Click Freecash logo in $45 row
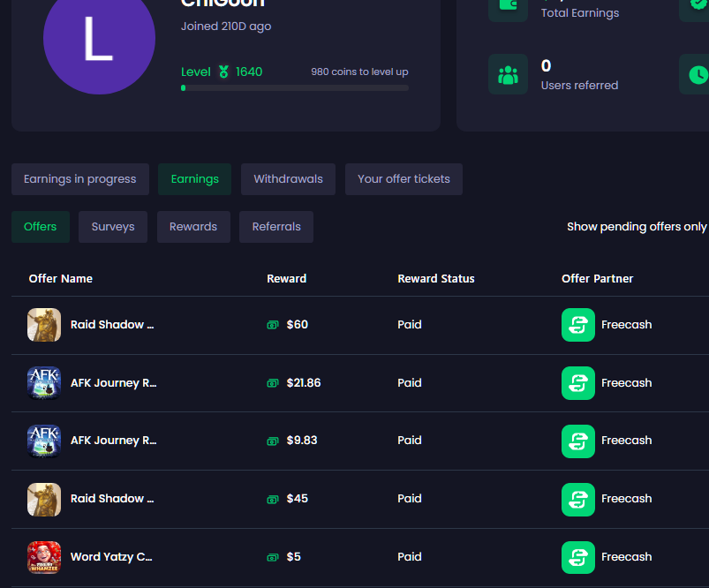709x588 pixels. pos(577,500)
